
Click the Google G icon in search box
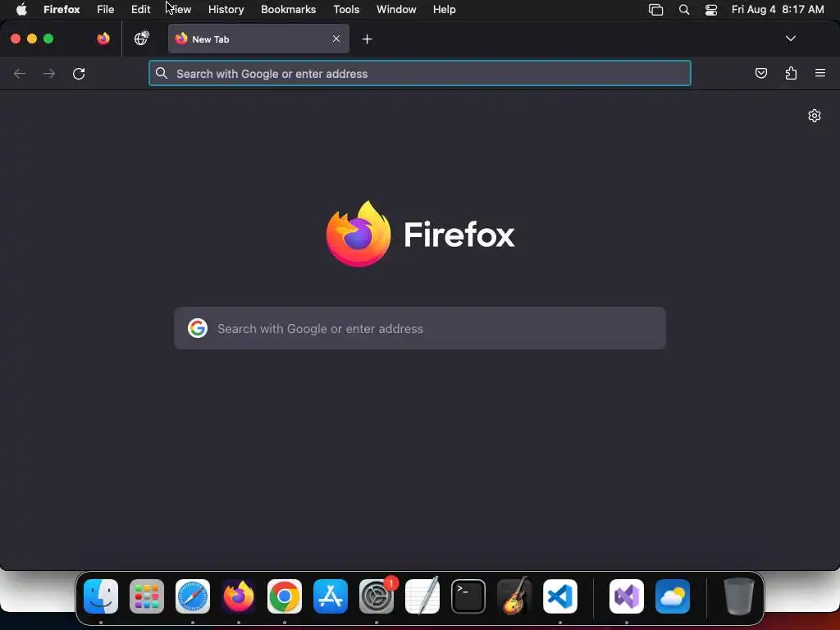click(x=198, y=328)
